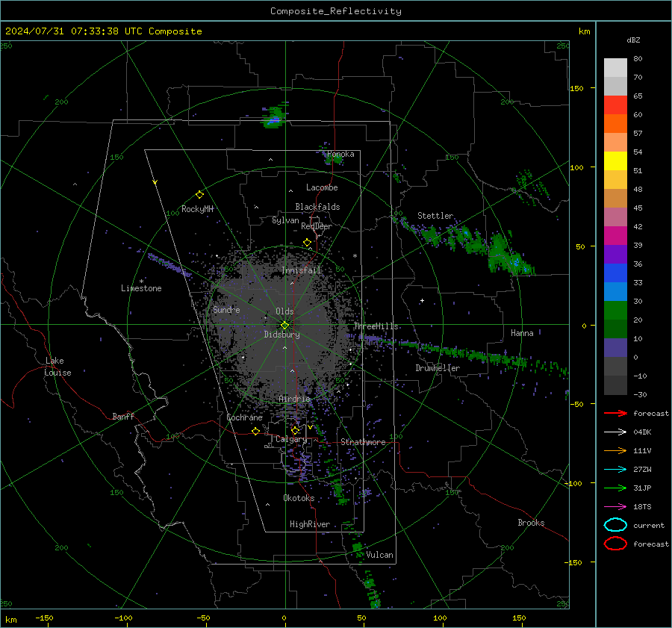Click the storm cell north of Ponoka
The image size is (672, 628).
click(x=274, y=116)
